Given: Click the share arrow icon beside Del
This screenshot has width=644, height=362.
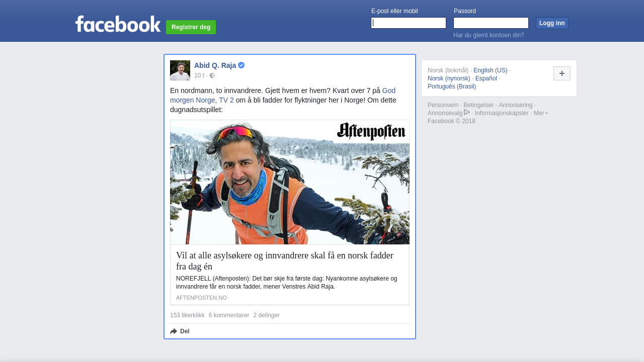Looking at the screenshot, I should click(174, 331).
